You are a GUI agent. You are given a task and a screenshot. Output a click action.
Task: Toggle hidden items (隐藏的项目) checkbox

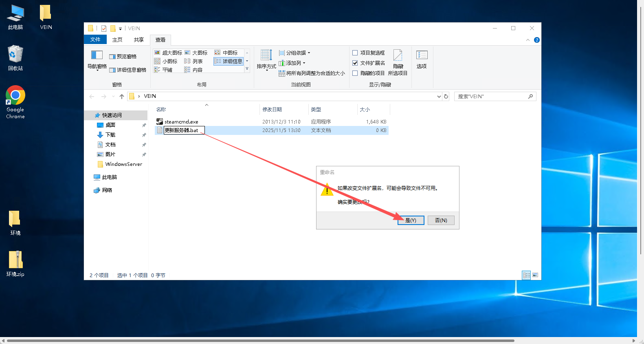(355, 73)
